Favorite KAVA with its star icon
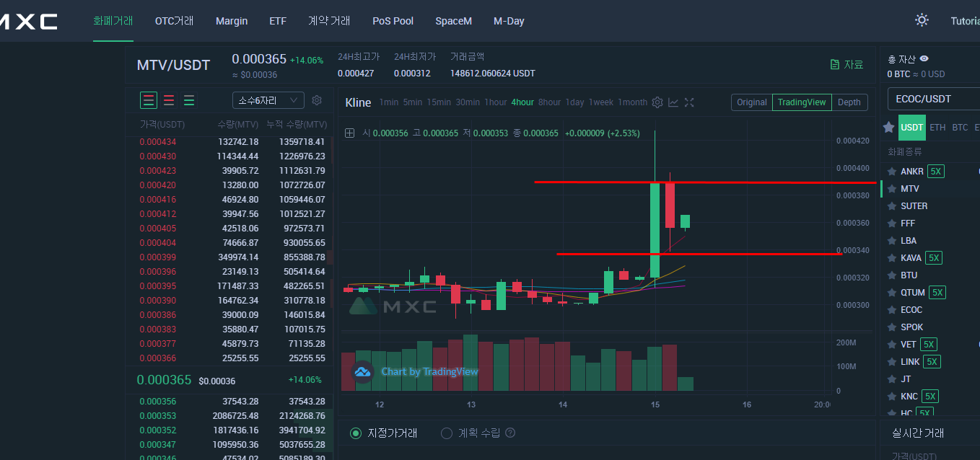This screenshot has width=980, height=460. click(891, 258)
